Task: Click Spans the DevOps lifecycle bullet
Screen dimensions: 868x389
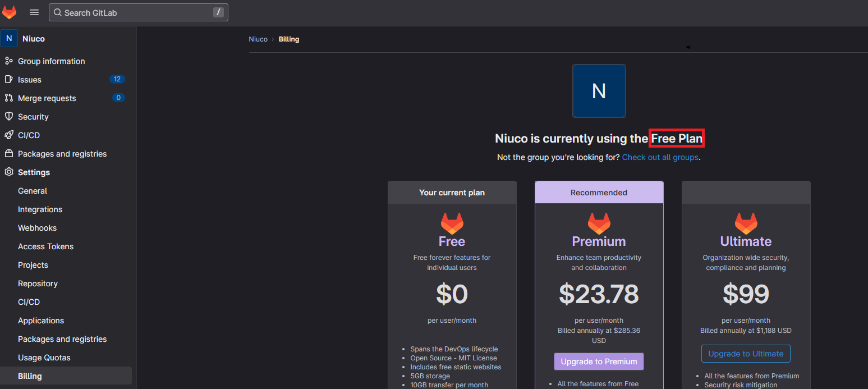Action: tap(454, 349)
